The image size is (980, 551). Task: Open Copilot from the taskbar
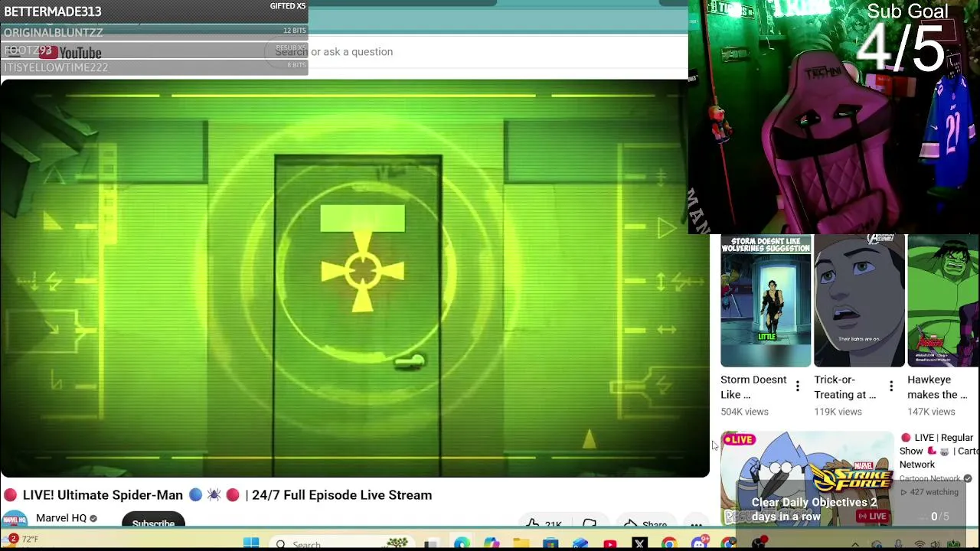(x=492, y=543)
